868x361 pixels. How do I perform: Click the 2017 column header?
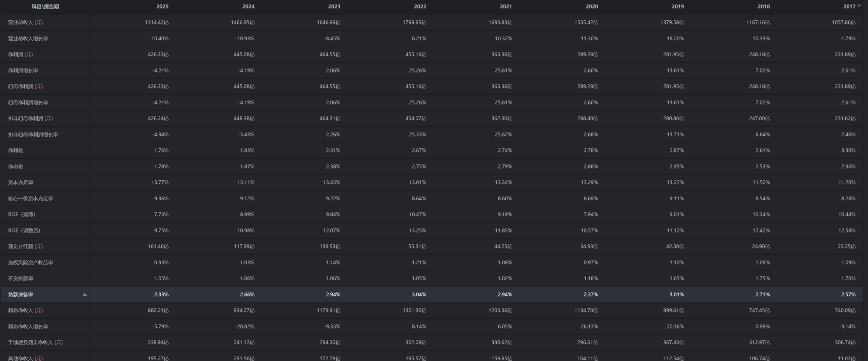(x=849, y=6)
